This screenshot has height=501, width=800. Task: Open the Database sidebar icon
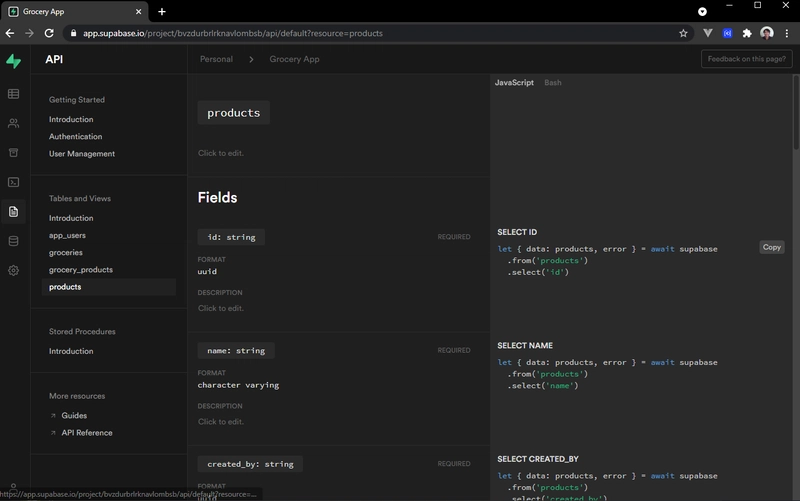14,241
